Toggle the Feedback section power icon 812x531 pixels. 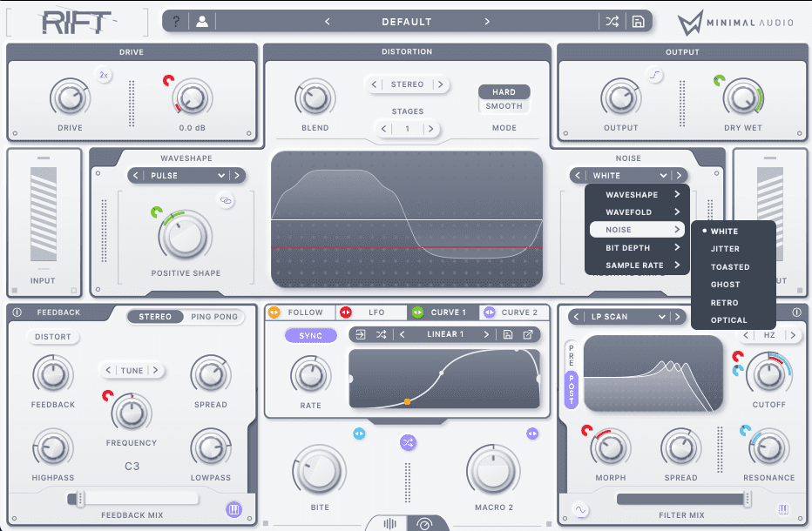coord(17,313)
